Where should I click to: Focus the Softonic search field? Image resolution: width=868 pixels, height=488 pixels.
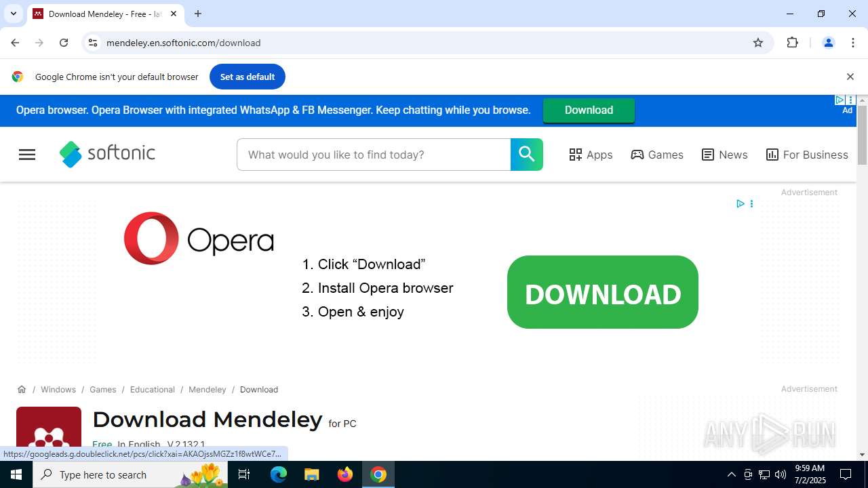click(x=374, y=155)
